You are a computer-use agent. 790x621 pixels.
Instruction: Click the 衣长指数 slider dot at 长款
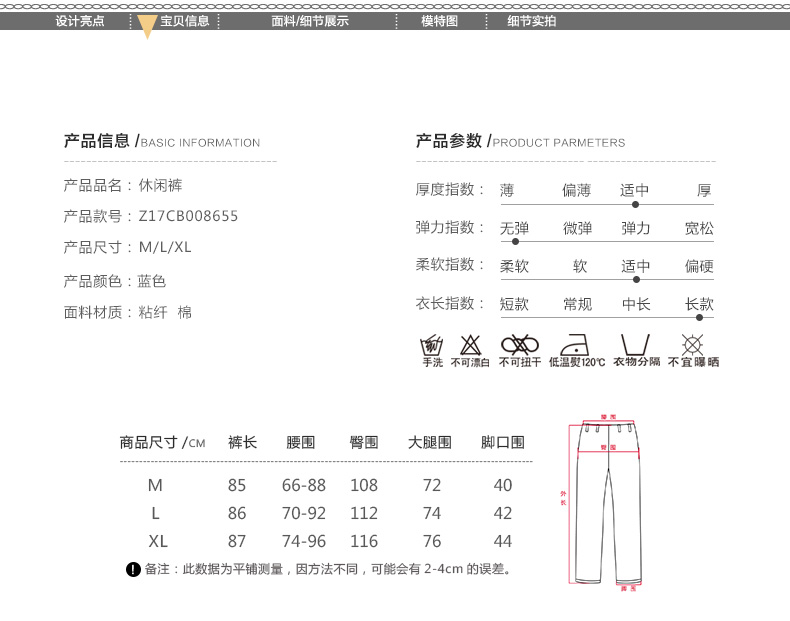(699, 317)
